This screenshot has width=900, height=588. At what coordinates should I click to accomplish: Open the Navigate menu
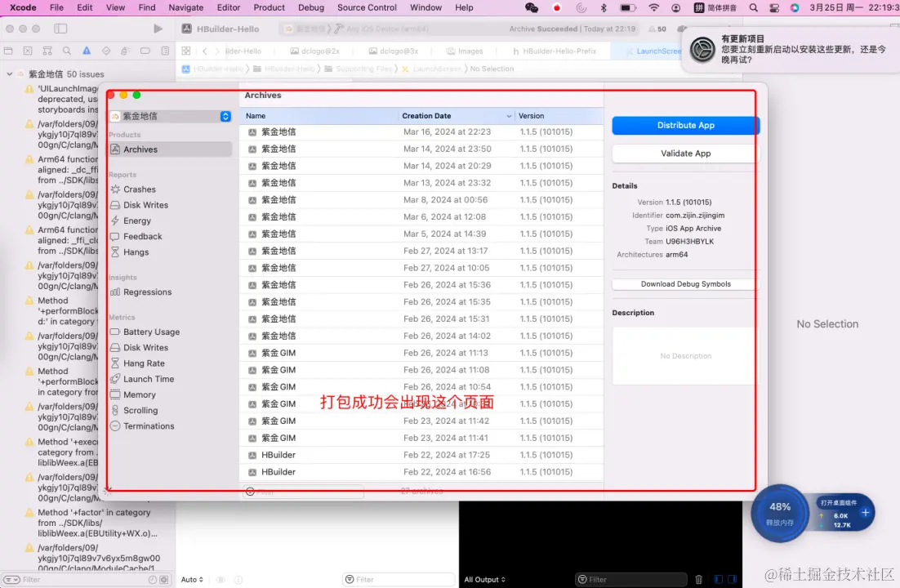pos(186,7)
